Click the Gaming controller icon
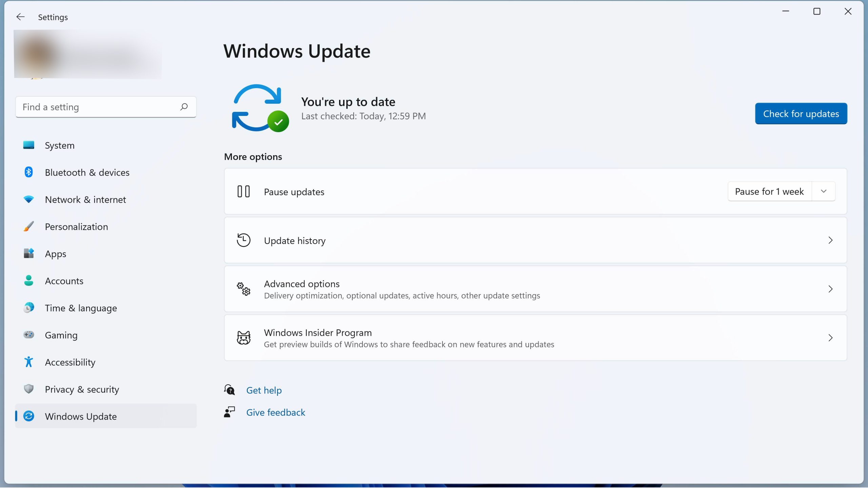Screen dimensions: 868x488 [x=28, y=335]
